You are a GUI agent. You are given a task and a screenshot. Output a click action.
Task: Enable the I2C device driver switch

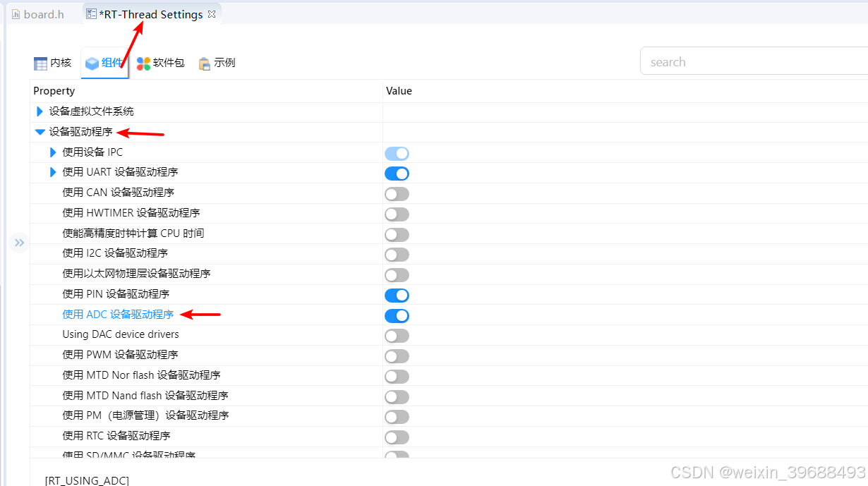tap(397, 255)
